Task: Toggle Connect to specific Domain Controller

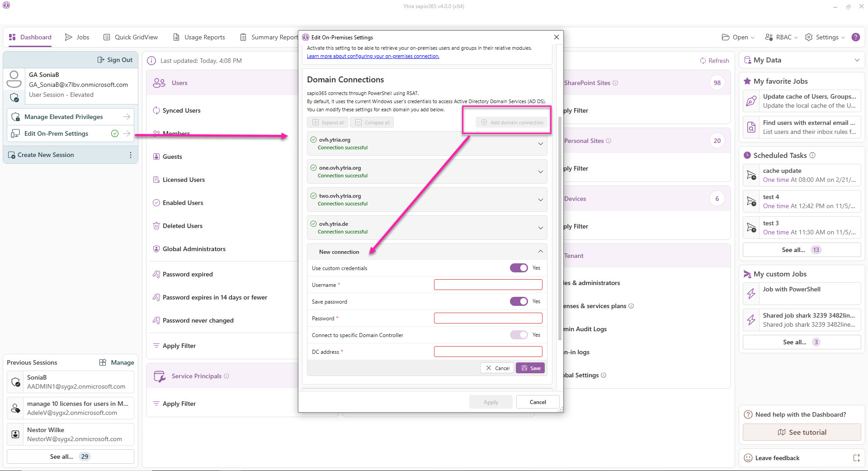Action: pos(519,335)
